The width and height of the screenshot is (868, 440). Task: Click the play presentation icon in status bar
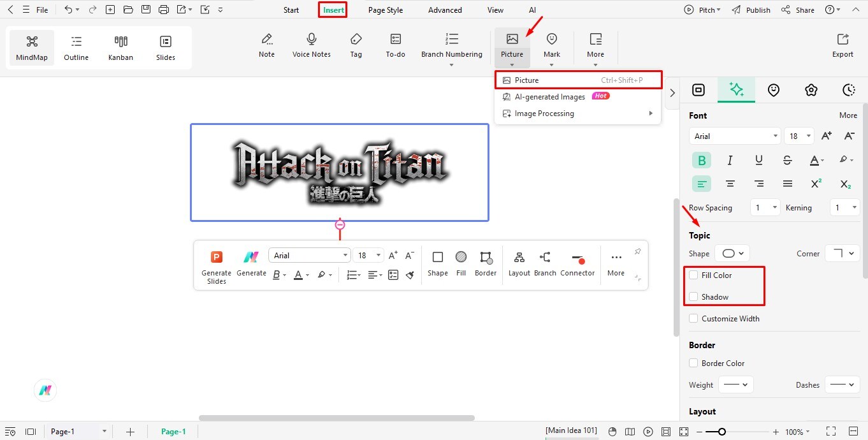pyautogui.click(x=648, y=432)
